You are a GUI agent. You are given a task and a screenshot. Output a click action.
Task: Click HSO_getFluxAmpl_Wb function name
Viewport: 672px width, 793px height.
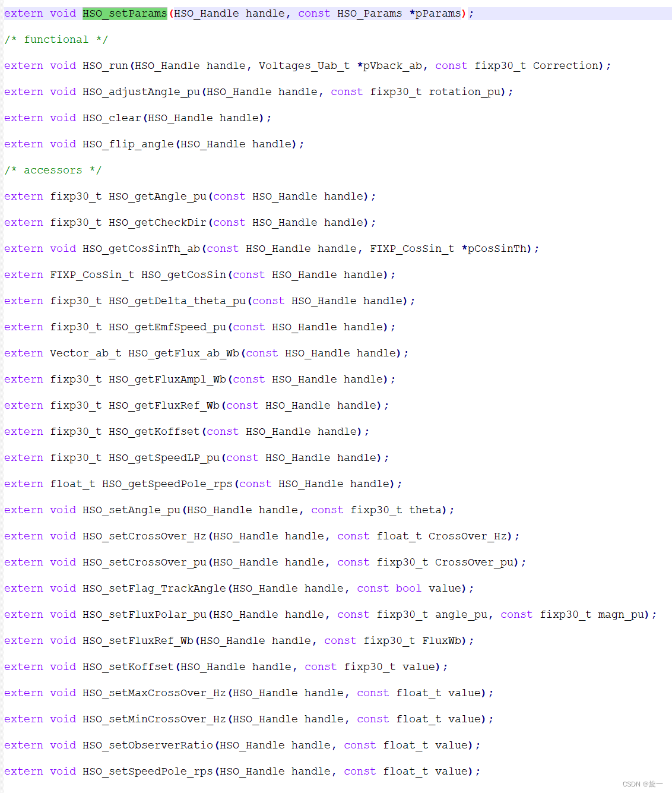[x=167, y=379]
